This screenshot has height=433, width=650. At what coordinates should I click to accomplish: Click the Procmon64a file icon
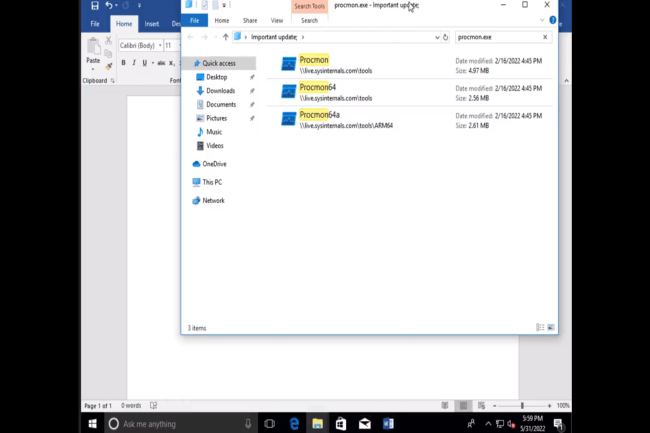[289, 119]
